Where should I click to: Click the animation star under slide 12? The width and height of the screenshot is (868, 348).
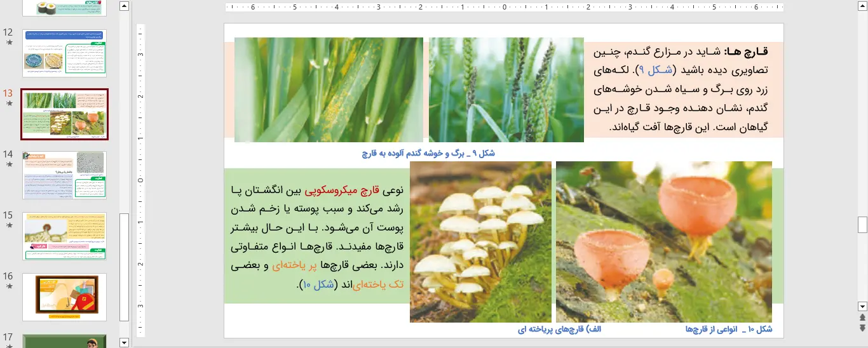(x=9, y=43)
